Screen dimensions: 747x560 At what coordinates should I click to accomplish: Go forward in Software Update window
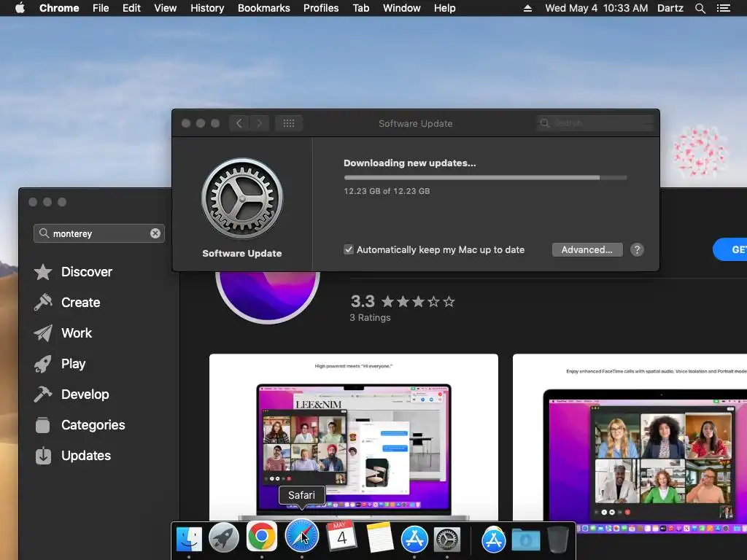259,123
